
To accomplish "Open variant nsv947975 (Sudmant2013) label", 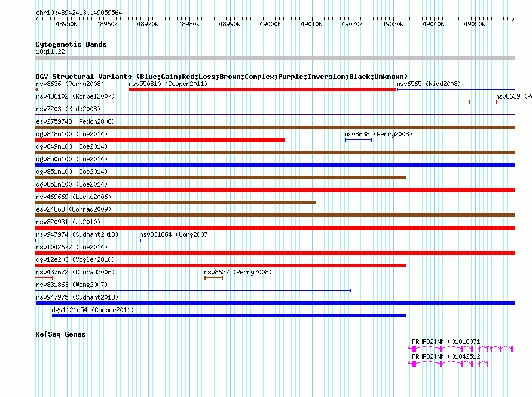I will (77, 297).
